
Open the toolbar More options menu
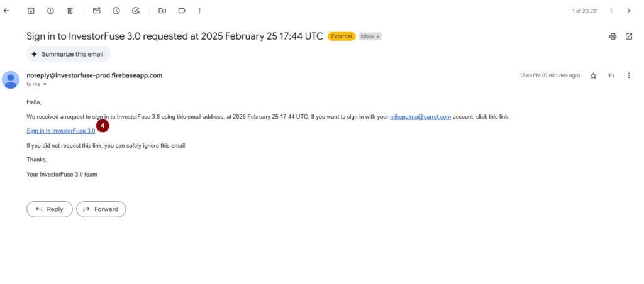click(x=199, y=11)
